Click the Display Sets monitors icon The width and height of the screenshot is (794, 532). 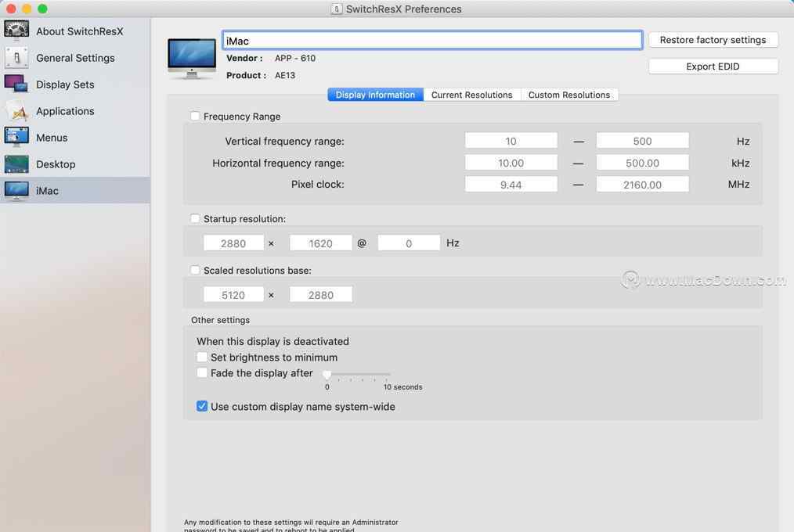coord(16,84)
